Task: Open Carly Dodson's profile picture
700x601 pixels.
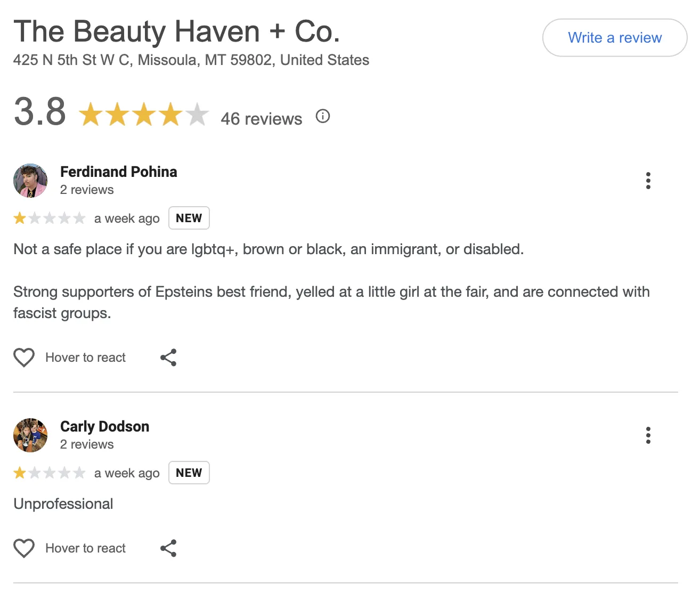Action: (x=30, y=435)
